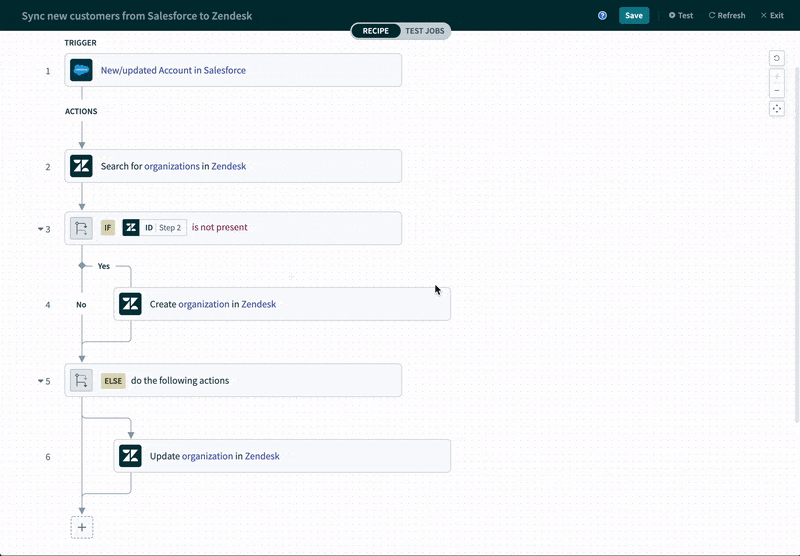This screenshot has width=800, height=556.
Task: Open the Update organization in Zendesk step
Action: (282, 456)
